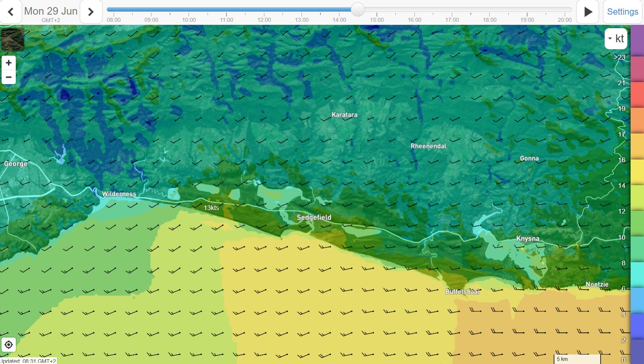Jump timeline to 09:00
This screenshot has width=644, height=364.
(x=151, y=20)
